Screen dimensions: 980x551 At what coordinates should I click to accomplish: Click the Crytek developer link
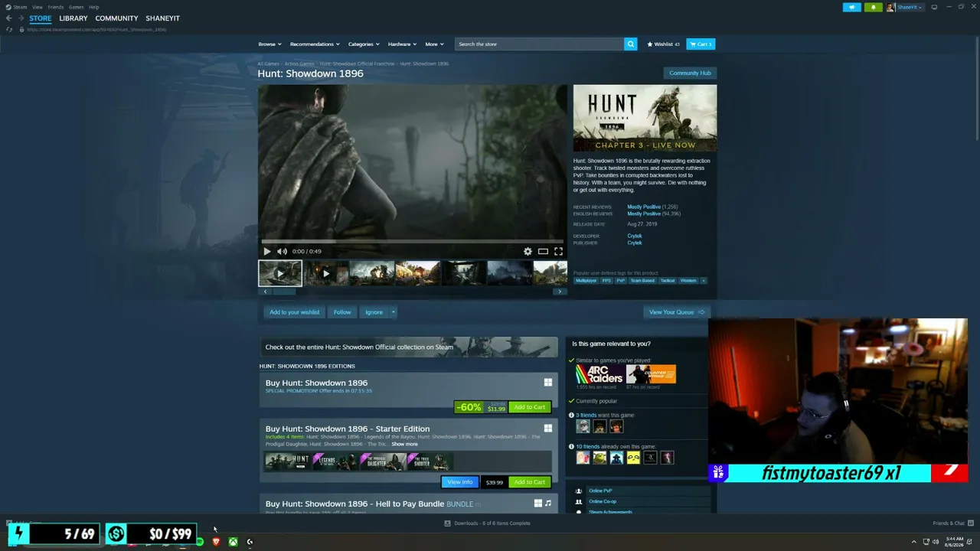(635, 236)
